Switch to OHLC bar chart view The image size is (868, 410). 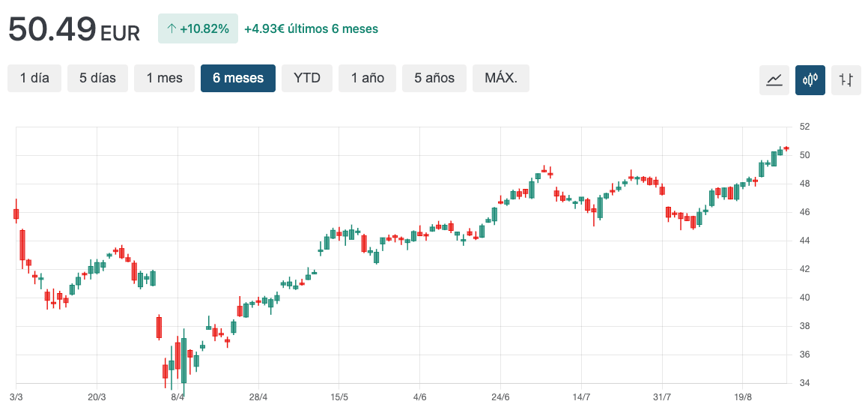[x=846, y=79]
